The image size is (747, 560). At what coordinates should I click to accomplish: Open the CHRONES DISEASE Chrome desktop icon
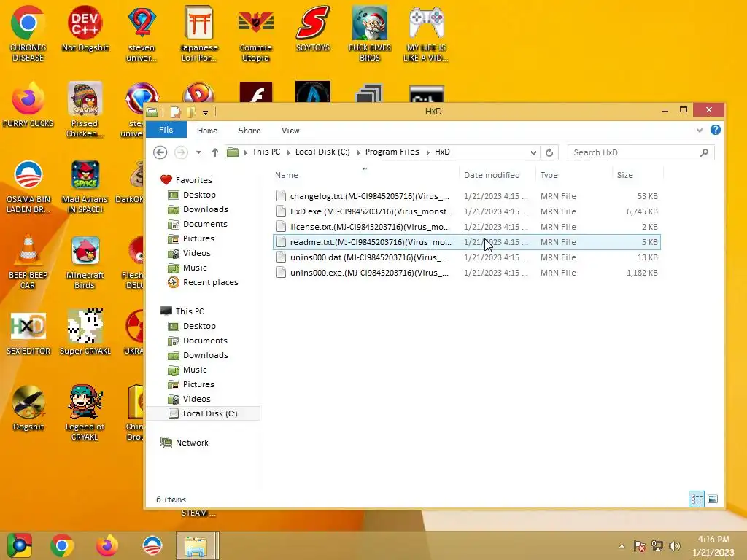point(28,34)
